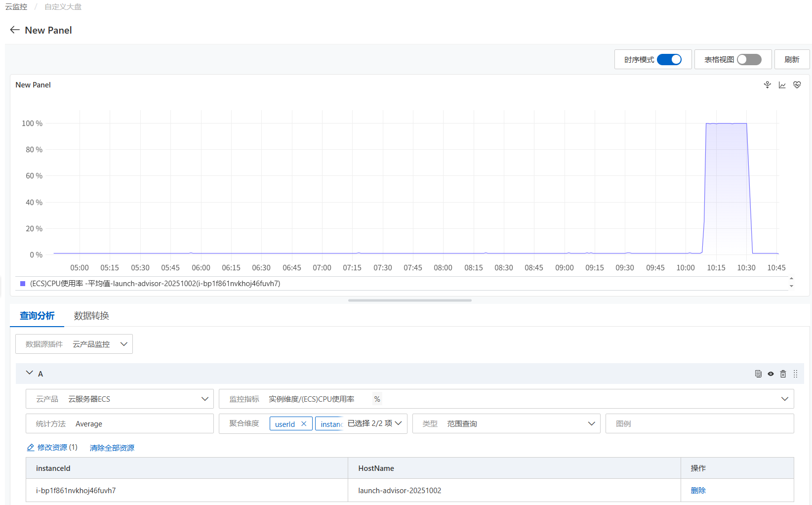The height and width of the screenshot is (505, 812).
Task: Collapse query A section chevron
Action: click(x=29, y=373)
